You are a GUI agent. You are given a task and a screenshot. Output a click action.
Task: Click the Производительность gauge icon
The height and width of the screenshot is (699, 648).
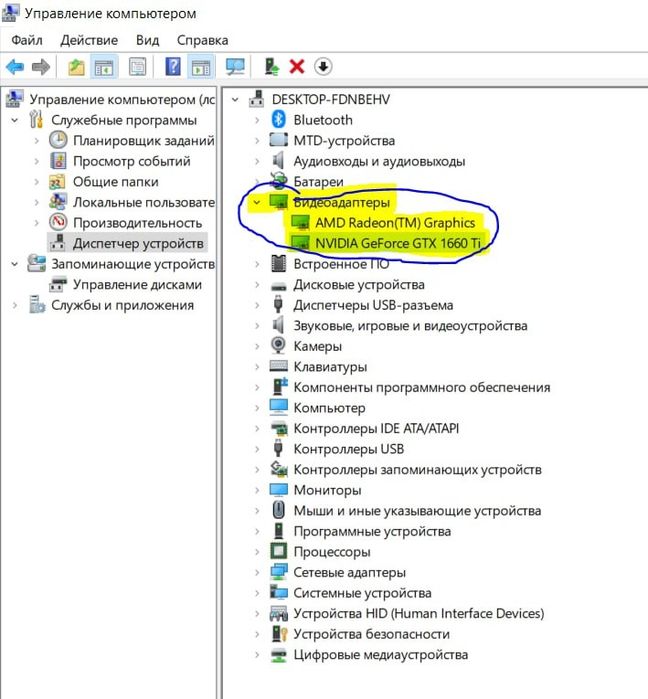58,222
